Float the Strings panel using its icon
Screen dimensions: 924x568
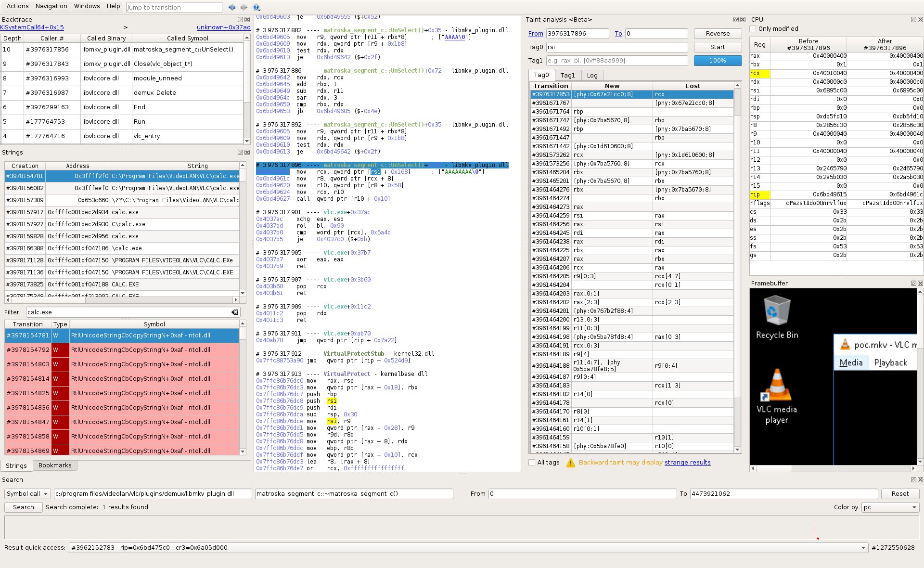tap(241, 152)
